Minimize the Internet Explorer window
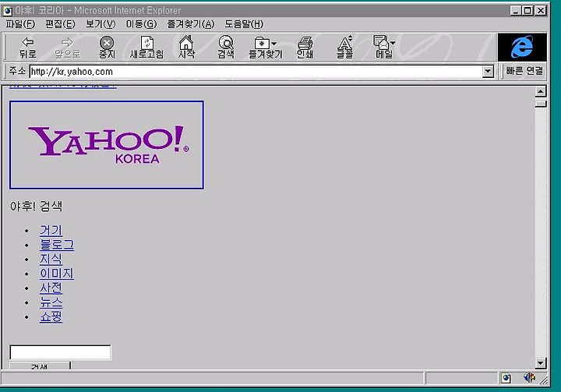The width and height of the screenshot is (561, 392). (x=516, y=10)
